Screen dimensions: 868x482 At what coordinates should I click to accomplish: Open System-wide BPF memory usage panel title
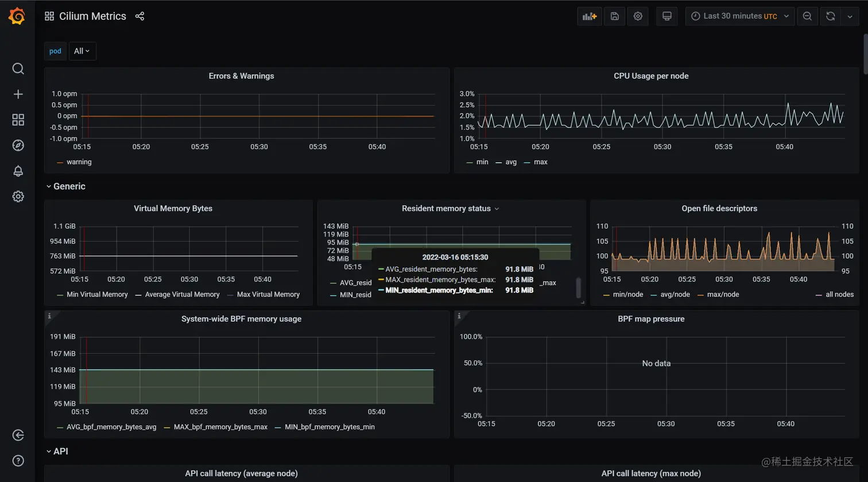click(241, 318)
